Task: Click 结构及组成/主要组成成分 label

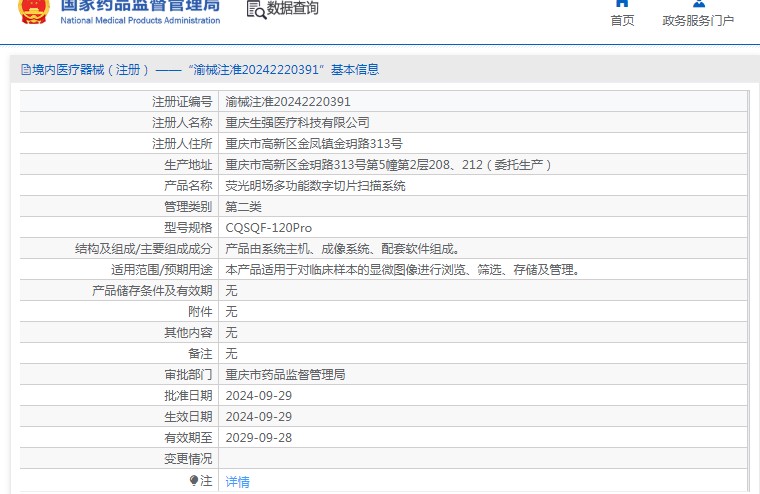Action: click(x=143, y=249)
